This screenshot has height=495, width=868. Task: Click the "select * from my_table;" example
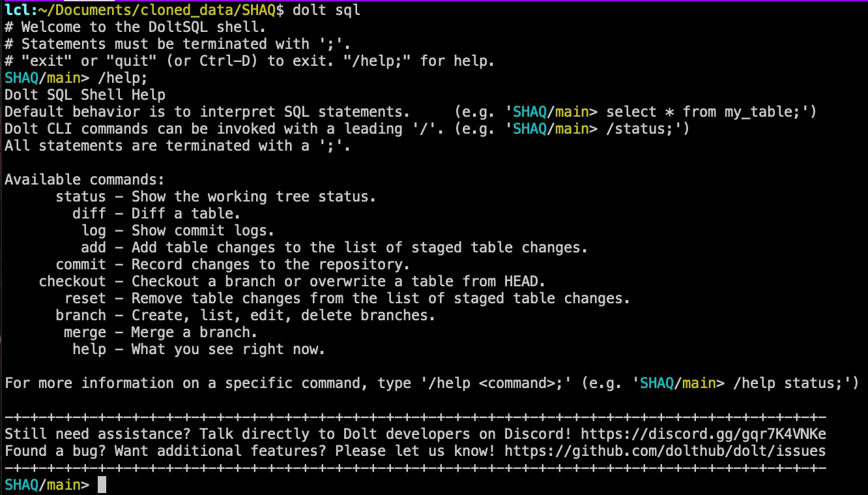tap(707, 112)
